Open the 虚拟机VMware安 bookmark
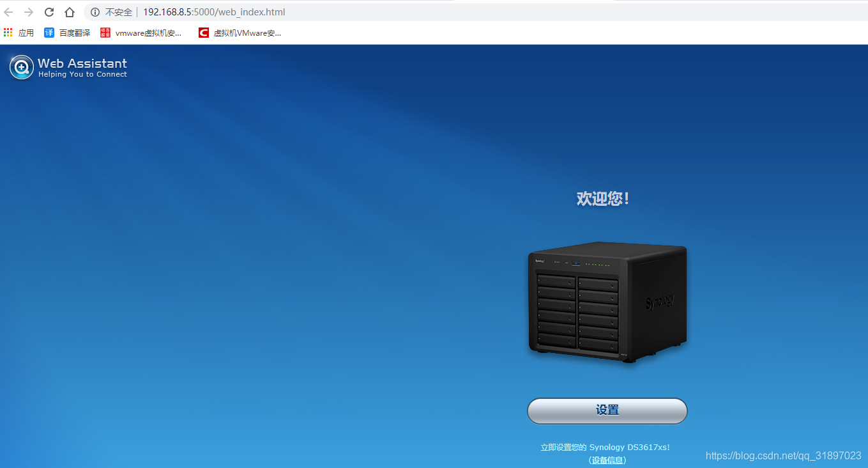The height and width of the screenshot is (468, 868). click(x=240, y=33)
